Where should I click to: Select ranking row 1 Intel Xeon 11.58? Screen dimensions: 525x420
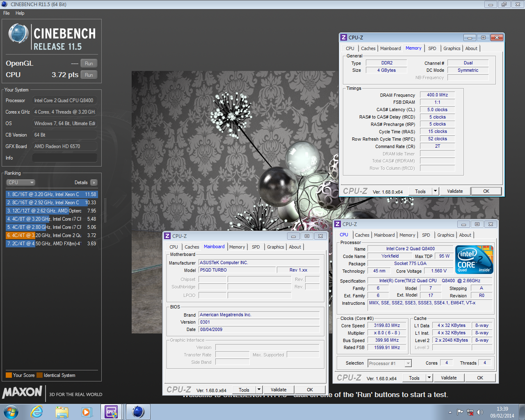(52, 194)
